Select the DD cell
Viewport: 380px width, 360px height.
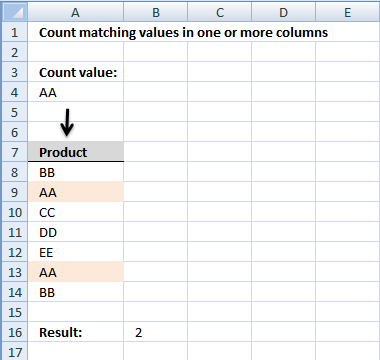click(x=76, y=232)
